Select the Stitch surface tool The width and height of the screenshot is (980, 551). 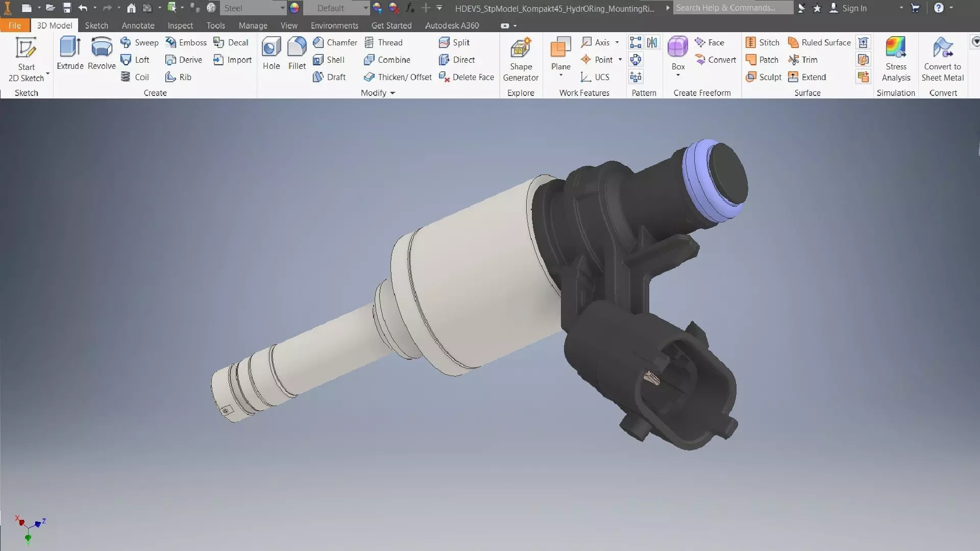[x=763, y=42]
